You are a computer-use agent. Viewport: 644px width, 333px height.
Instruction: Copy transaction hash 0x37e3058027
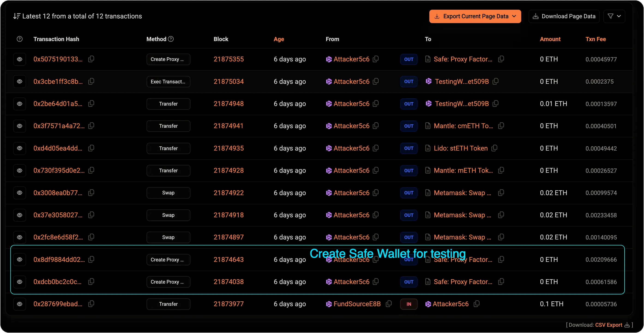(91, 215)
